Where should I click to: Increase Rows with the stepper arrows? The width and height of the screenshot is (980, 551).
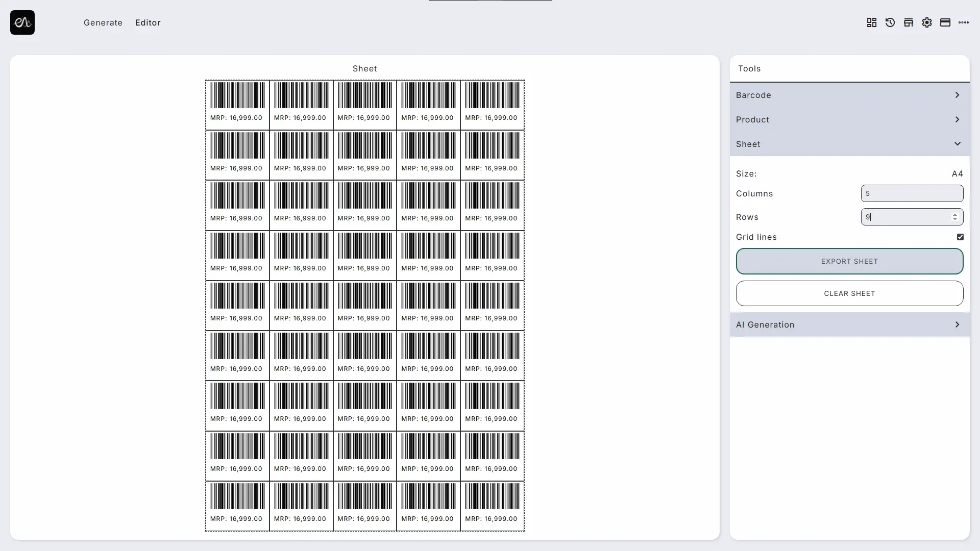click(x=955, y=214)
